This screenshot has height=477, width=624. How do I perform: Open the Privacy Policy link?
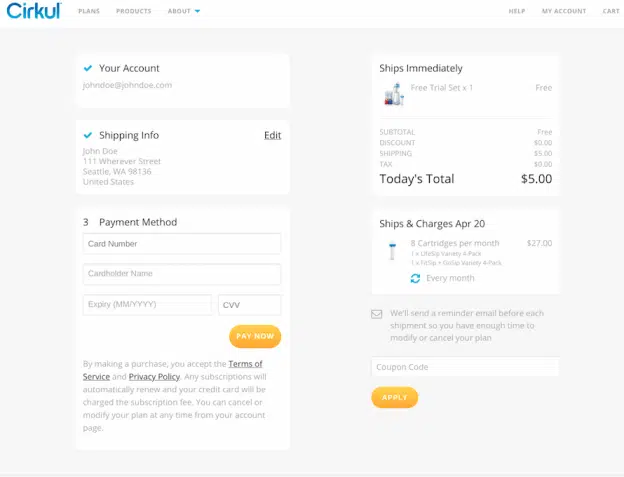tap(154, 377)
